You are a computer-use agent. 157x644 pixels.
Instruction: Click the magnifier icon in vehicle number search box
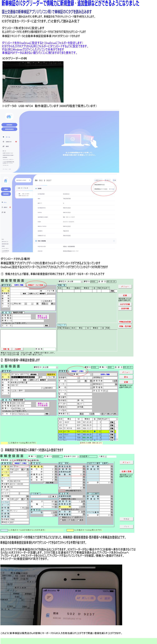click(29, 180)
